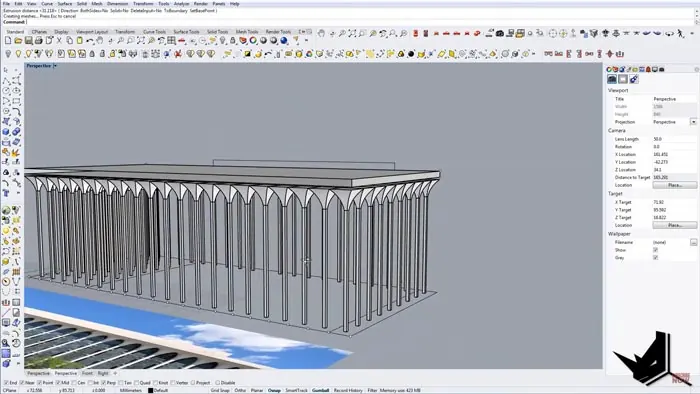Toggle Ortho in status bar
This screenshot has width=700, height=394.
[240, 390]
